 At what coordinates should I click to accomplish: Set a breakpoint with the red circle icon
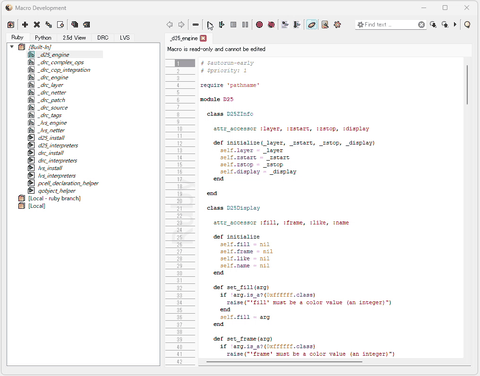(259, 25)
